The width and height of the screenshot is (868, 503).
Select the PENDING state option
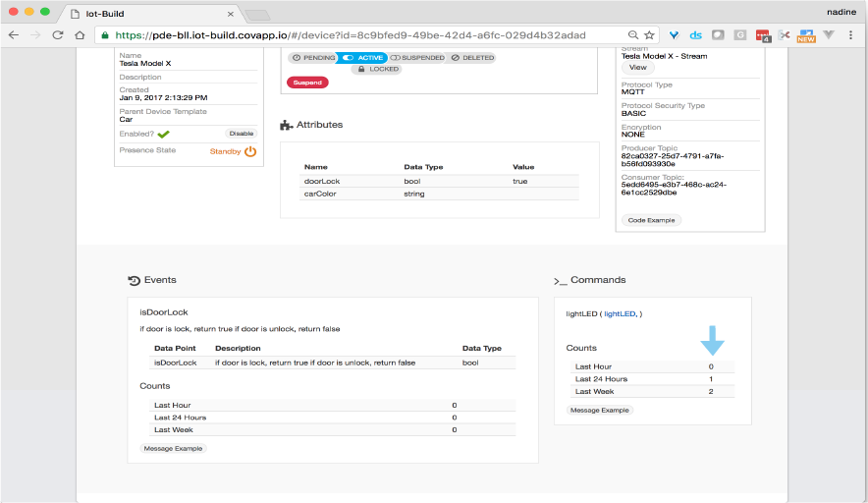(x=311, y=58)
